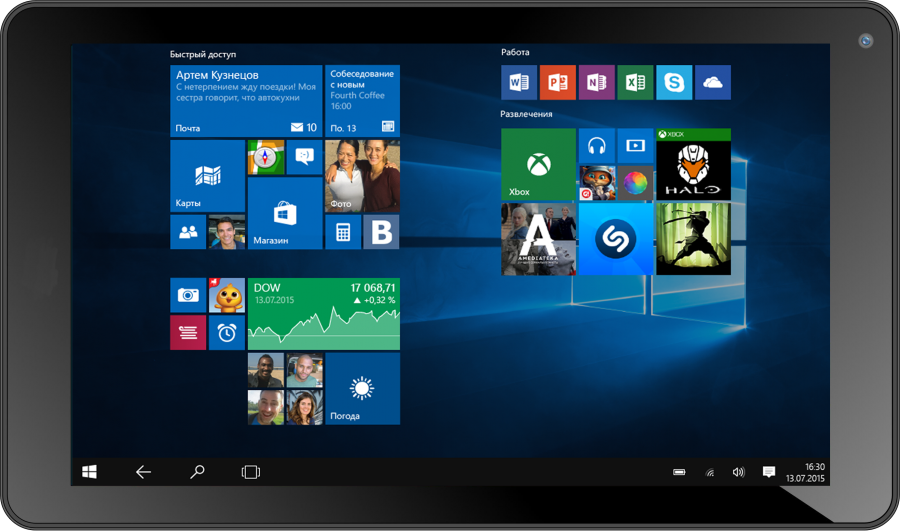
Task: Launch the PowerPoint tile
Action: pos(558,83)
